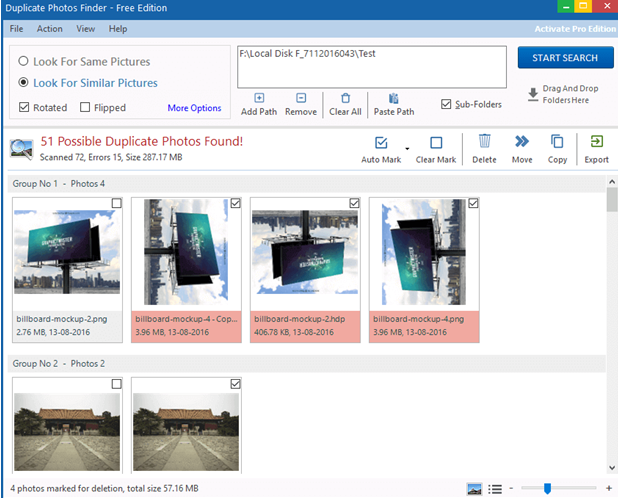The image size is (618, 498).
Task: Open the Action menu
Action: [50, 29]
